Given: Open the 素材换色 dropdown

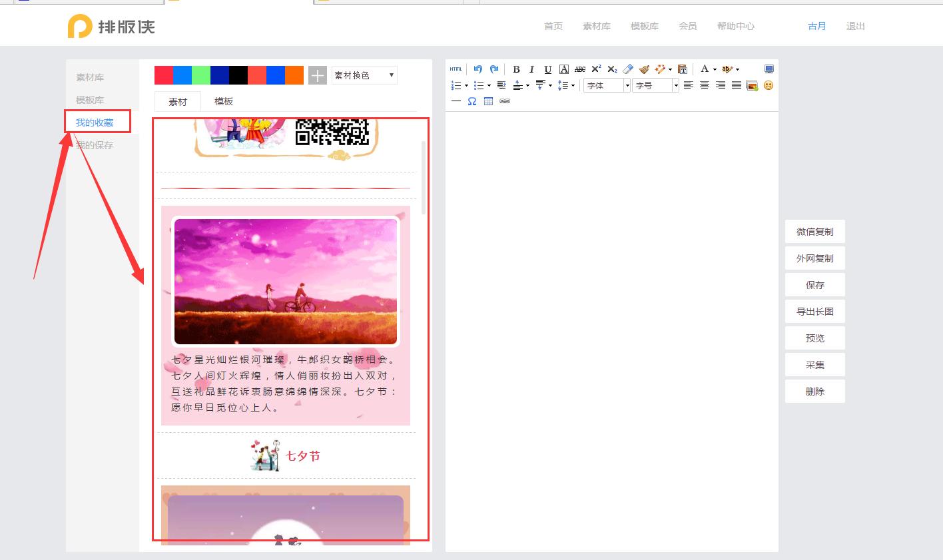Looking at the screenshot, I should (364, 75).
